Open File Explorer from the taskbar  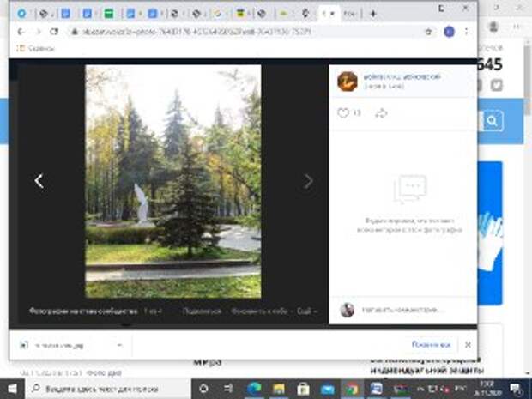[x=279, y=389]
